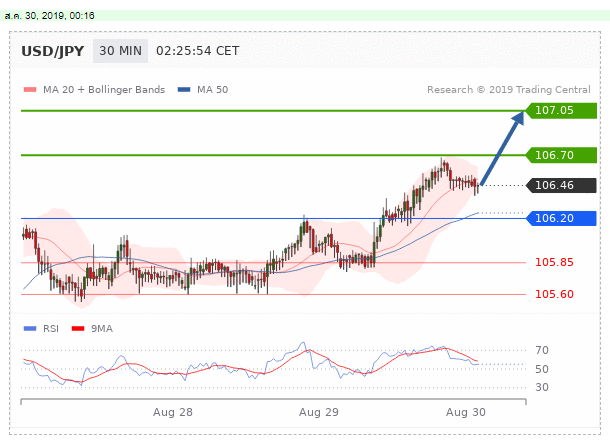Click the 105.85 support level label
This screenshot has height=443, width=610.
pos(554,262)
